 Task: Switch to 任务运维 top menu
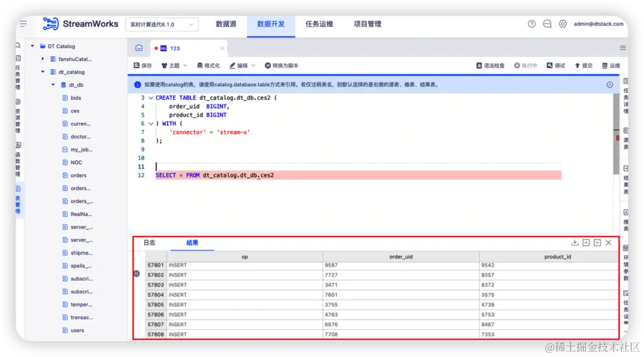319,24
